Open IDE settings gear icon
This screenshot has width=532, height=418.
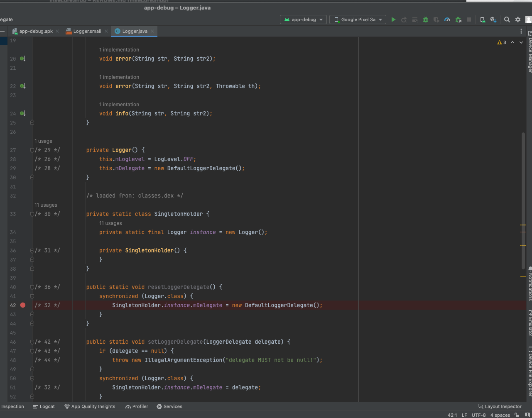click(518, 20)
